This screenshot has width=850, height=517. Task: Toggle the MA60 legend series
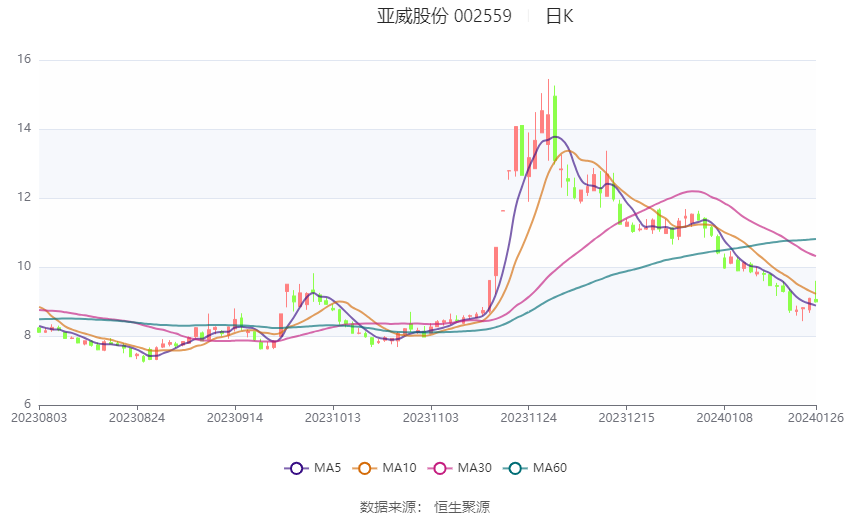click(x=535, y=468)
